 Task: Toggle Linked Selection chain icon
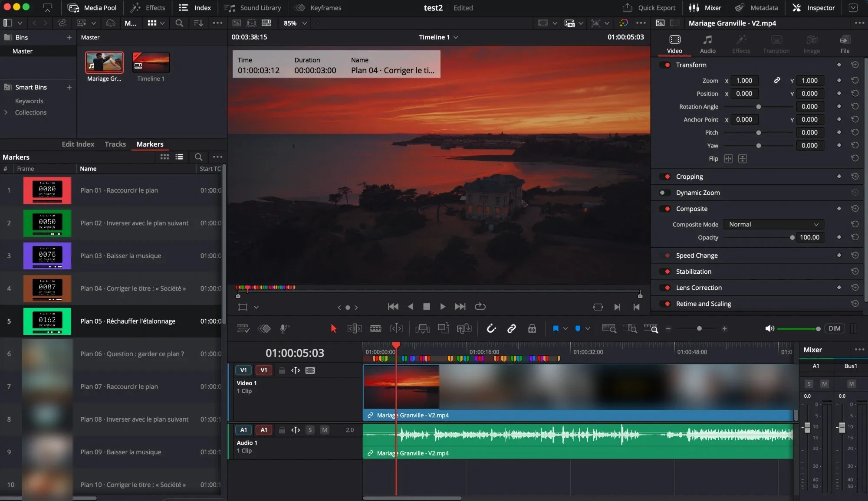point(511,328)
